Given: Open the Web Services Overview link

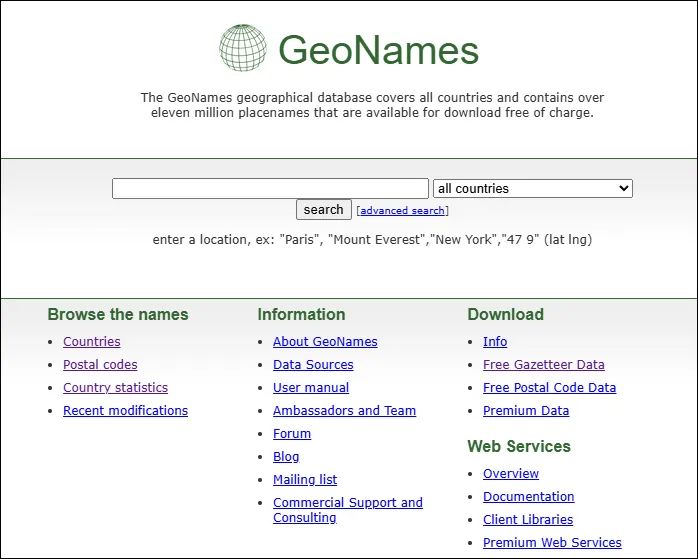Looking at the screenshot, I should point(511,474).
